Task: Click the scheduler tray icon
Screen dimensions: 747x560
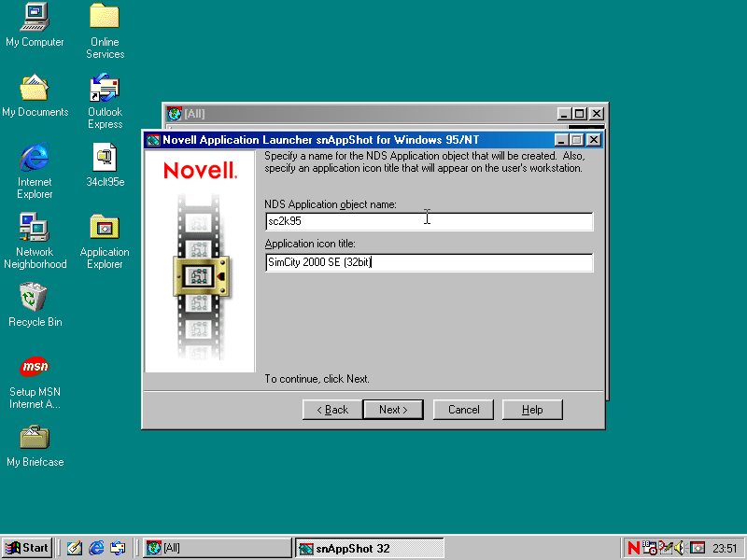Action: coord(649,548)
